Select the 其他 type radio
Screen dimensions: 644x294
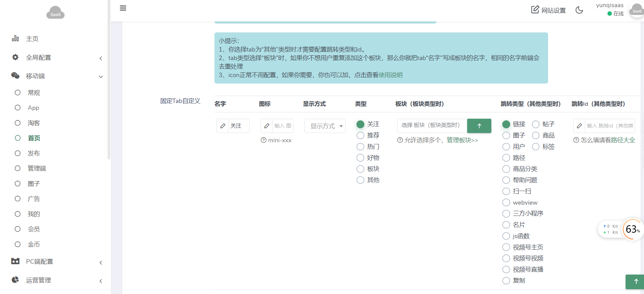pyautogui.click(x=360, y=180)
